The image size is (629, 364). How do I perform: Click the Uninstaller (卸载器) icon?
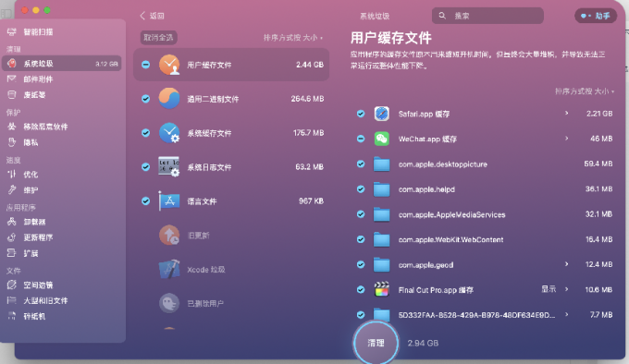pyautogui.click(x=12, y=222)
